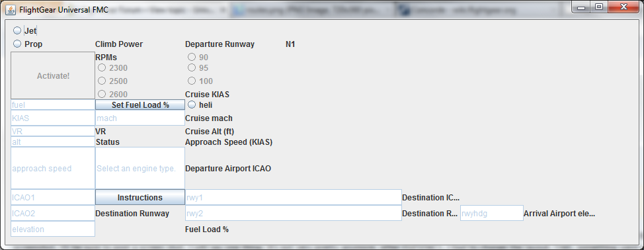Click the Arrival Airport ele... label
Image resolution: width=644 pixels, height=250 pixels.
point(559,214)
